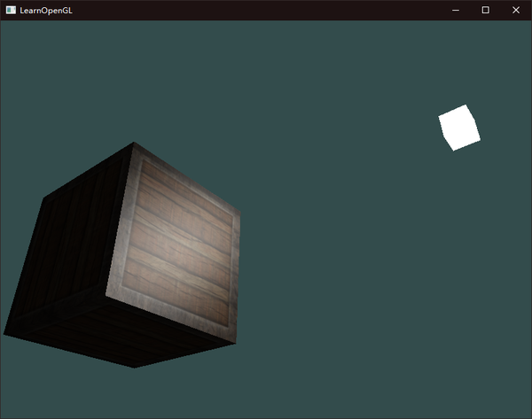
Task: Select the white light source cube
Action: 459,128
